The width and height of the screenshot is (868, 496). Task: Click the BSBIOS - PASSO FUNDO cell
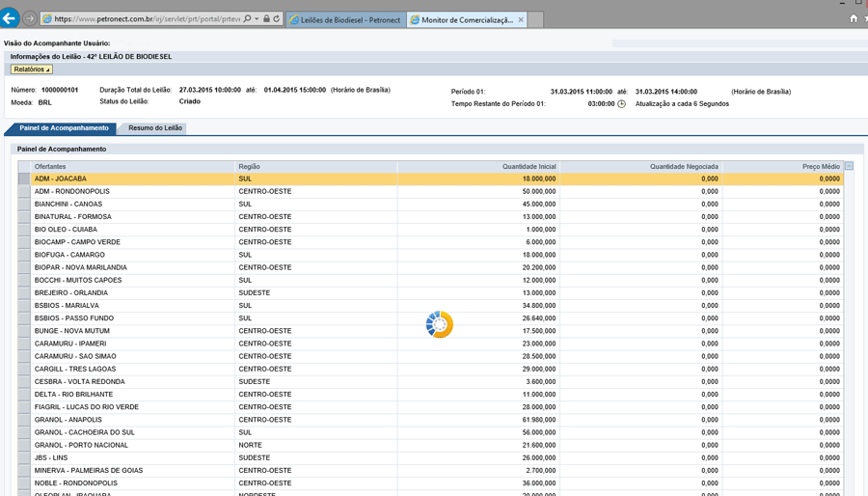click(133, 318)
